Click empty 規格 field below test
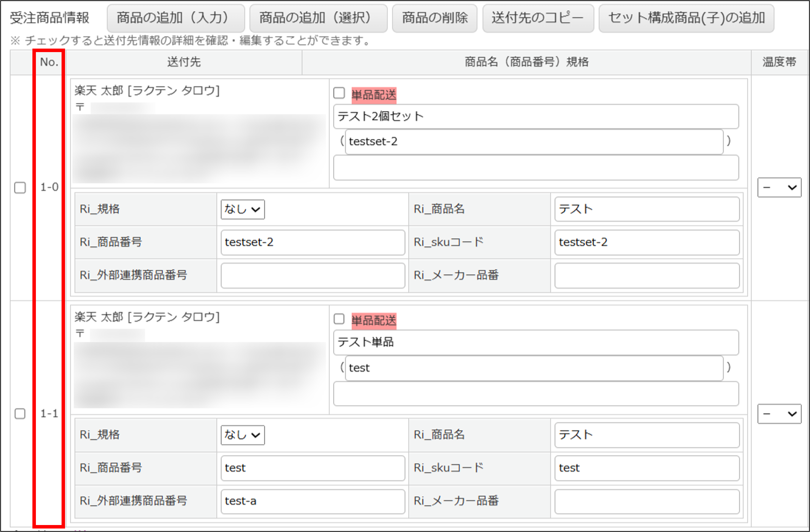 coord(536,393)
